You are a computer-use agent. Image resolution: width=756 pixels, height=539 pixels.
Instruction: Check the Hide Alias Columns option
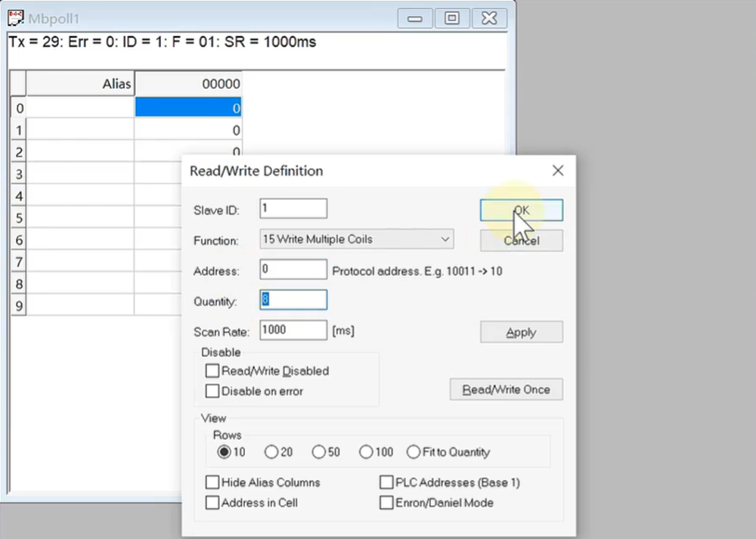(212, 482)
